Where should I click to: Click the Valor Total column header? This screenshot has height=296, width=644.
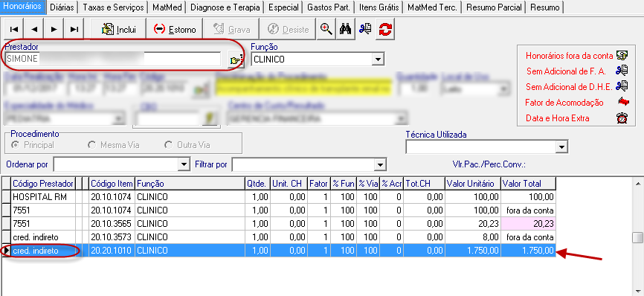click(x=528, y=184)
